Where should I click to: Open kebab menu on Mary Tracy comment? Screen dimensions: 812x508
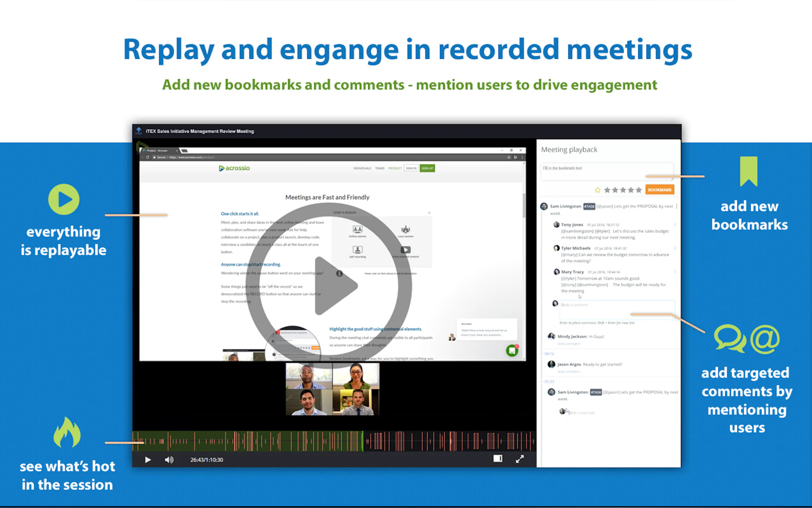tap(675, 272)
